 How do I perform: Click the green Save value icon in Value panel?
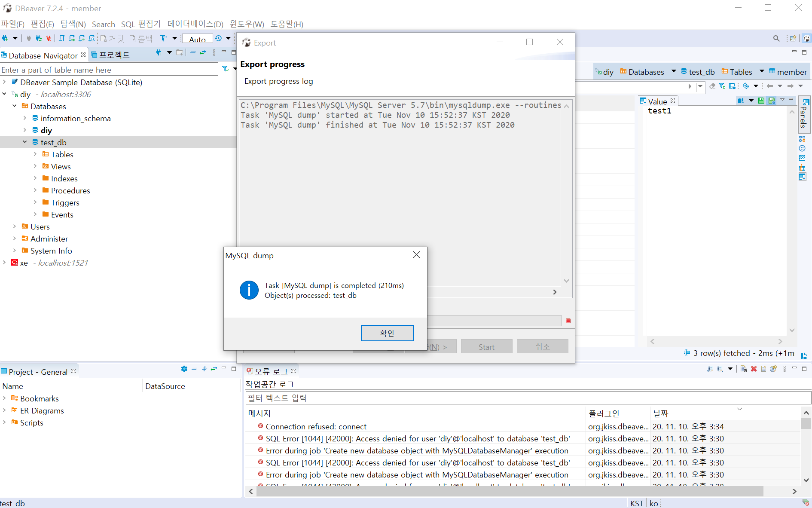point(761,101)
